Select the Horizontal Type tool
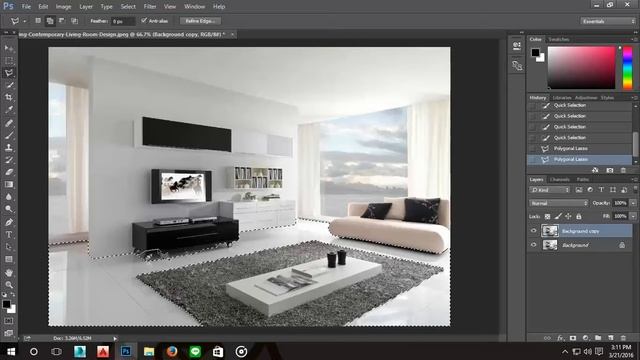This screenshot has width=640, height=360. [x=9, y=235]
